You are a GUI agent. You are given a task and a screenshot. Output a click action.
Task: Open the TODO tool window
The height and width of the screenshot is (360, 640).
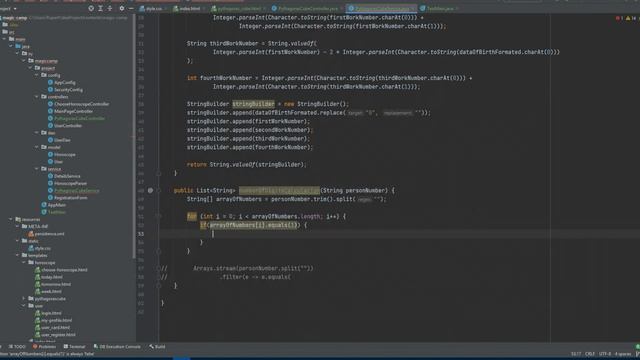[x=17, y=347]
